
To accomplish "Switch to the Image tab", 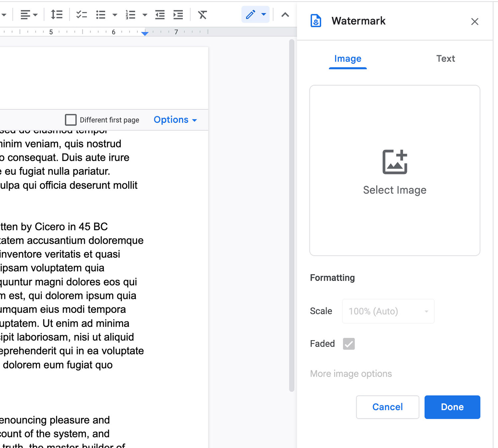I will point(348,59).
